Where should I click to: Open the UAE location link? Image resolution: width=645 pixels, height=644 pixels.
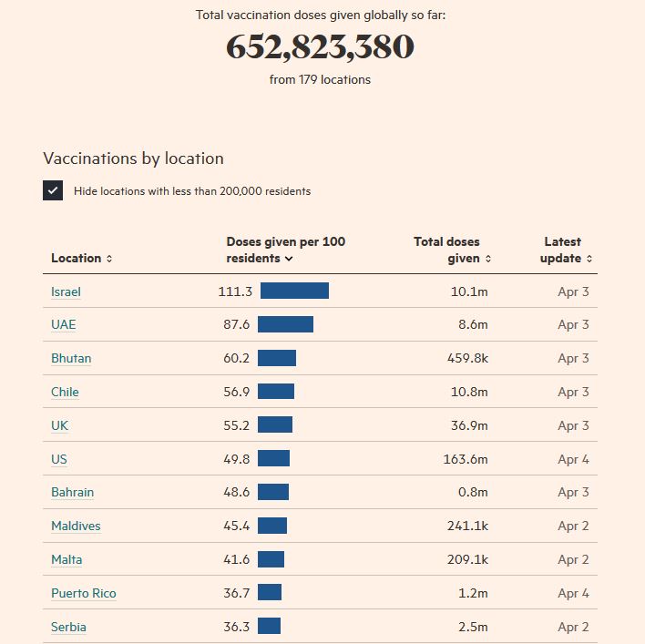[63, 325]
